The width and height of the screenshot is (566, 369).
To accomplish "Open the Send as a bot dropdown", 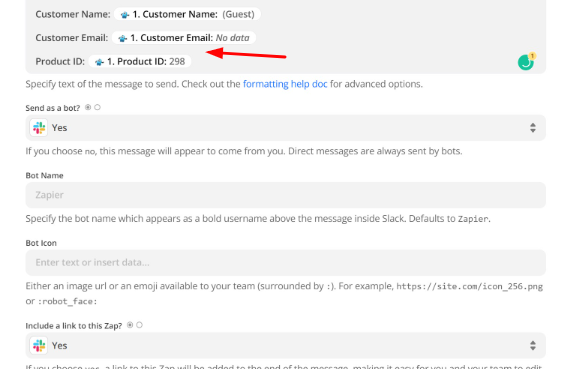I will pyautogui.click(x=286, y=128).
